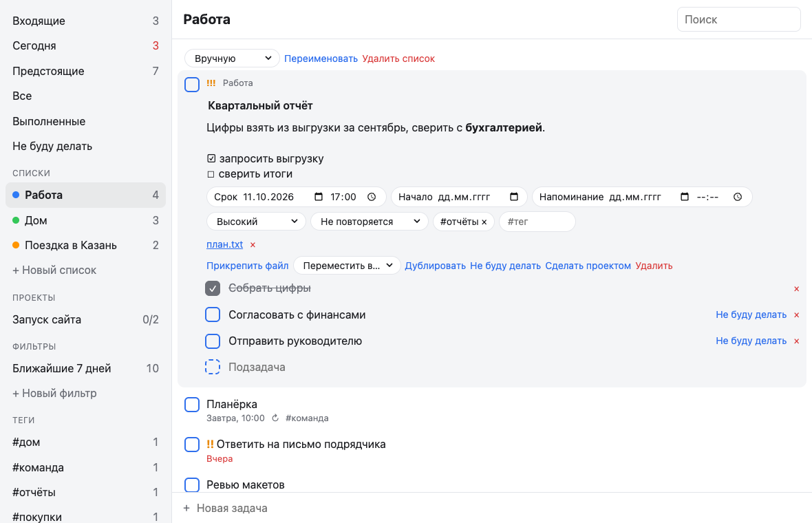Complete the Квартальный отчёт task checkbox
Image resolution: width=812 pixels, height=523 pixels.
[x=192, y=85]
